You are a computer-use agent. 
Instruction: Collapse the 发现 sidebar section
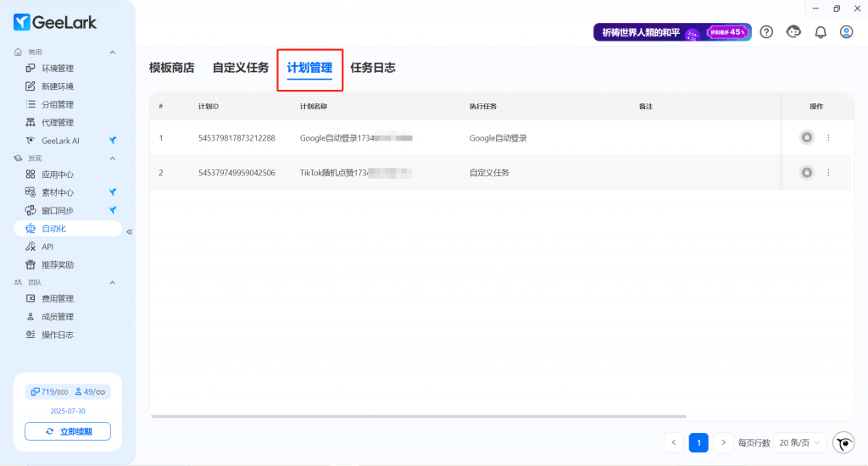pos(112,158)
